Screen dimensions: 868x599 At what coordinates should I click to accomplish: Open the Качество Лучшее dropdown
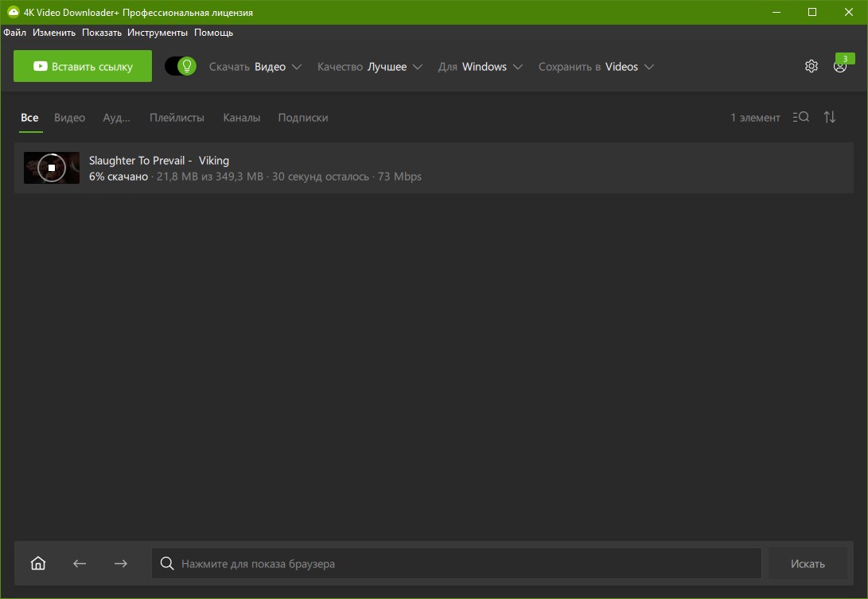(x=370, y=67)
